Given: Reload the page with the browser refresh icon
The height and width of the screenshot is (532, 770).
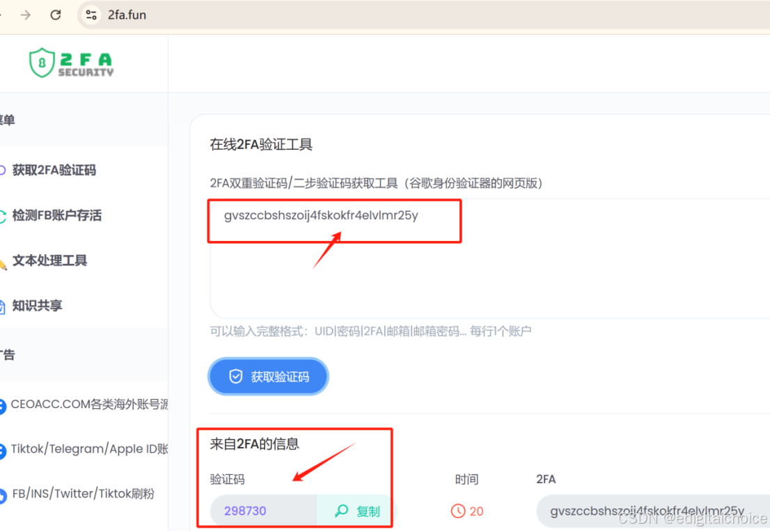Looking at the screenshot, I should [x=55, y=14].
